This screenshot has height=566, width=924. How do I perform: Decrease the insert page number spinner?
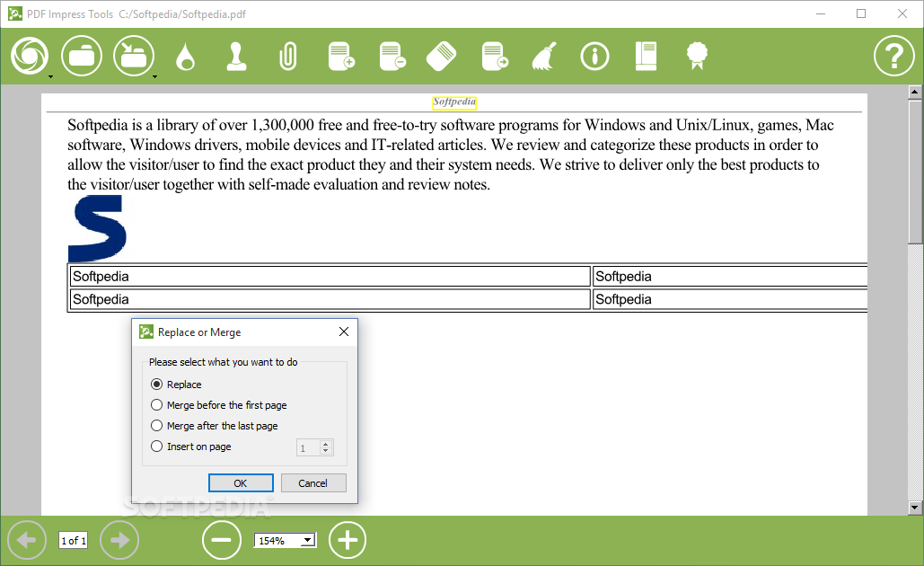coord(326,451)
